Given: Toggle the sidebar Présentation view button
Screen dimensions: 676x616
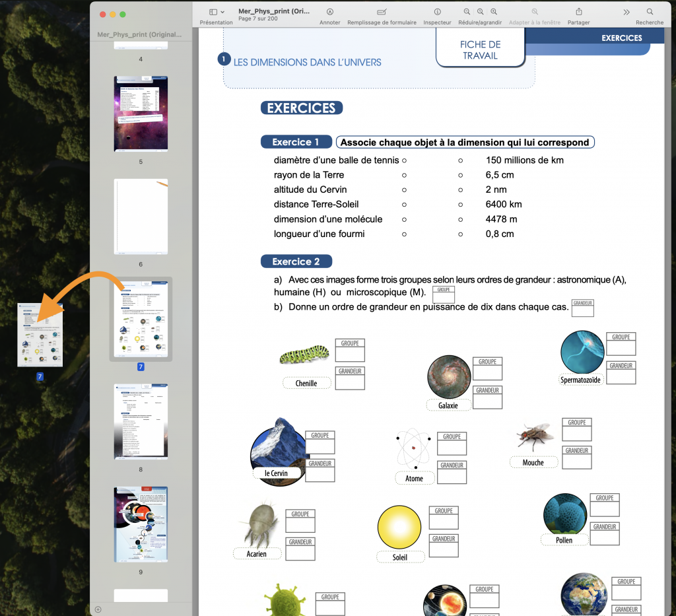Looking at the screenshot, I should pyautogui.click(x=213, y=12).
